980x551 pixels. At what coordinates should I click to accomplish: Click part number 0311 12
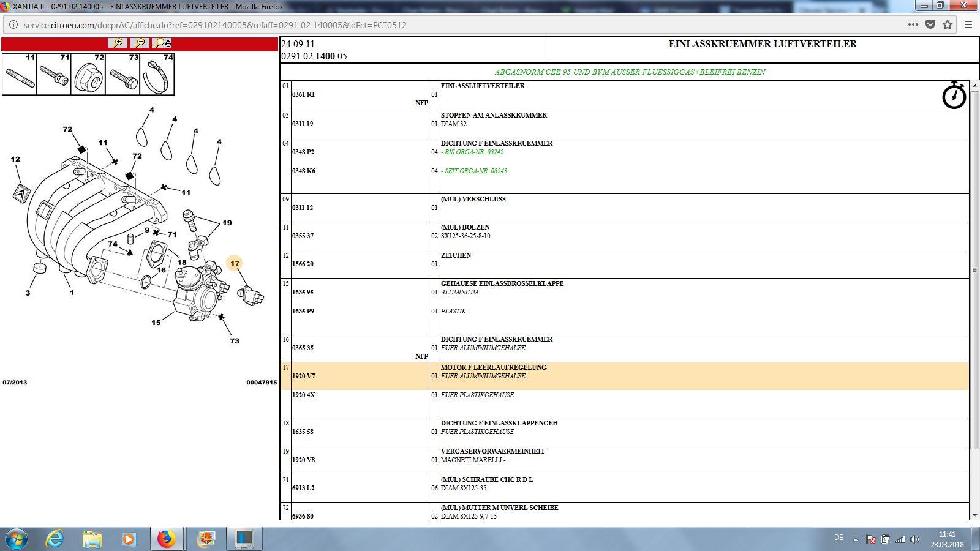point(303,208)
